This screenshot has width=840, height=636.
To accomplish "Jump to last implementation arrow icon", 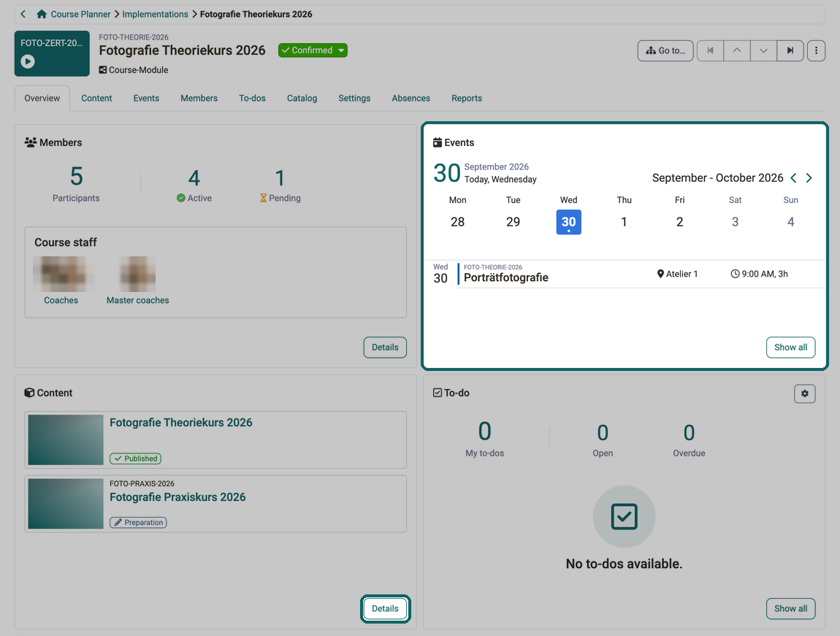I will 790,50.
